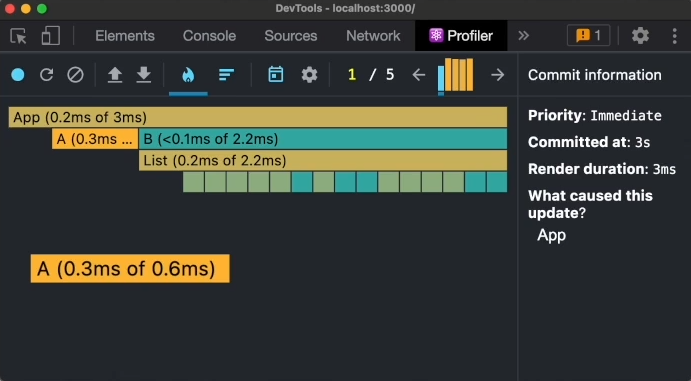Open DevTools settings gear

pyautogui.click(x=640, y=36)
